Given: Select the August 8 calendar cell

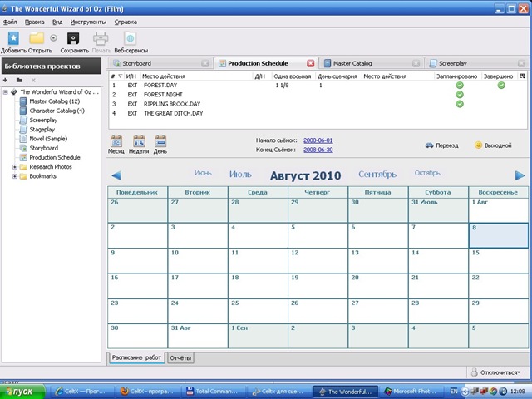Looking at the screenshot, I should (x=497, y=235).
